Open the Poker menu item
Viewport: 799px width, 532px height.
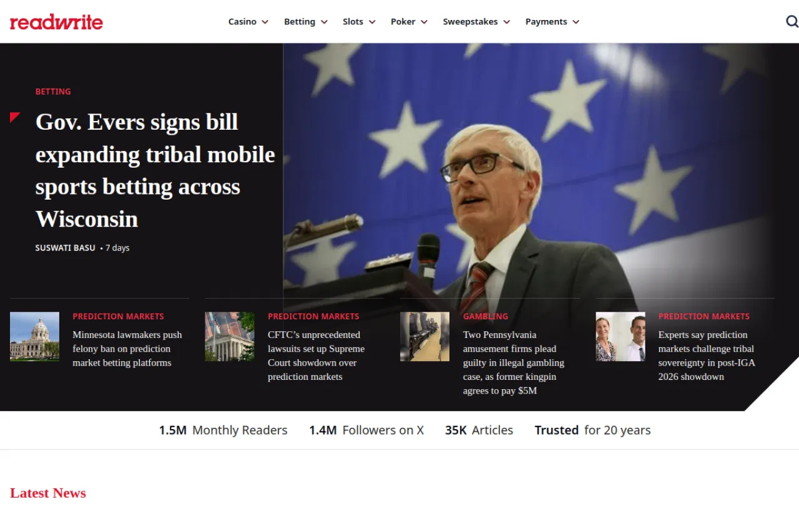coord(403,22)
